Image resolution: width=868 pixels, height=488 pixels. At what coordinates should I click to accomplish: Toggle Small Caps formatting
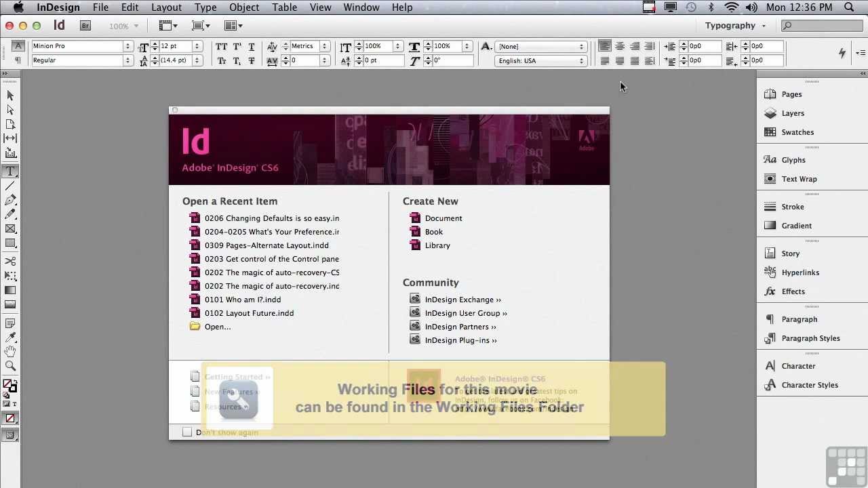pyautogui.click(x=222, y=60)
